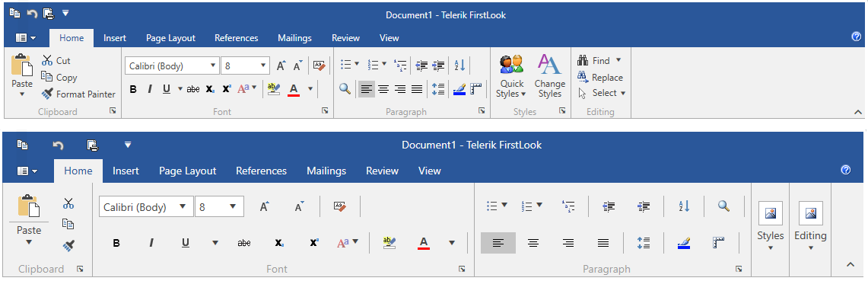Toggle Strikethrough in the upper ribbon

(x=193, y=88)
